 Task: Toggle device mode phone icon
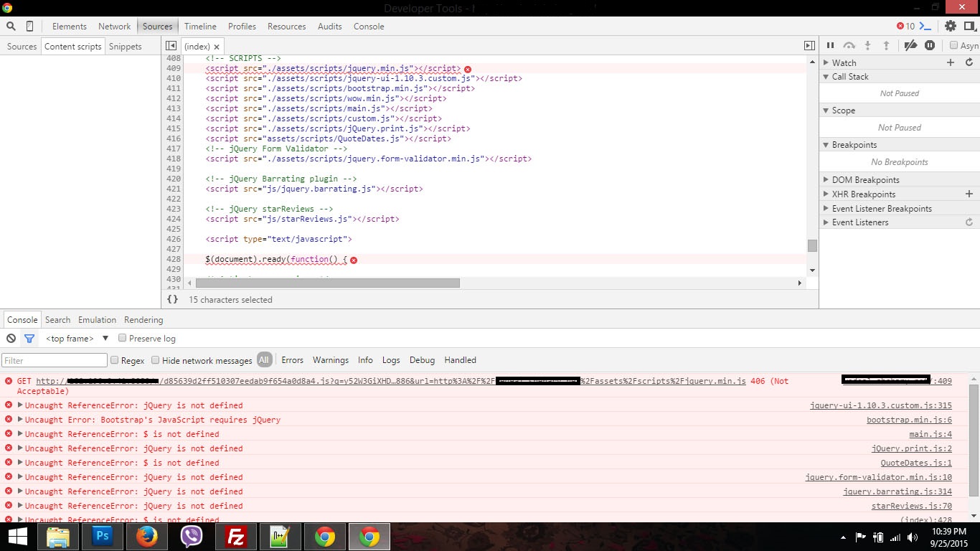pos(29,27)
